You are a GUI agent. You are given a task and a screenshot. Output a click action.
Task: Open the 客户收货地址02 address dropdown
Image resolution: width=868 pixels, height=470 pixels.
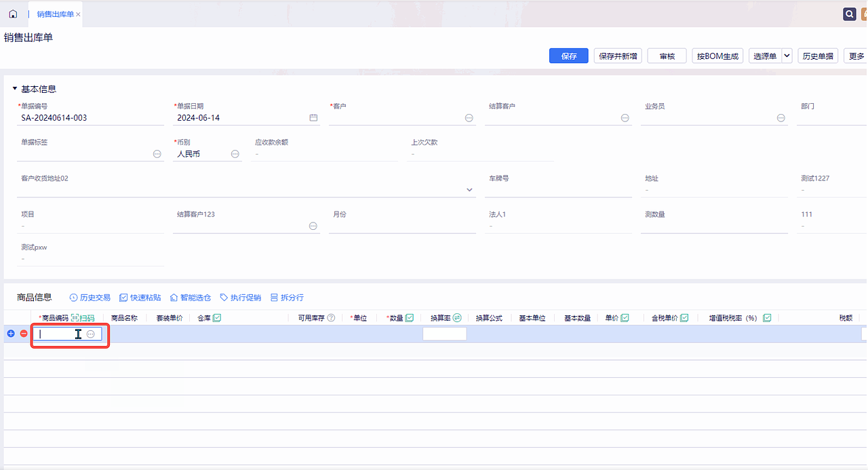pyautogui.click(x=469, y=190)
